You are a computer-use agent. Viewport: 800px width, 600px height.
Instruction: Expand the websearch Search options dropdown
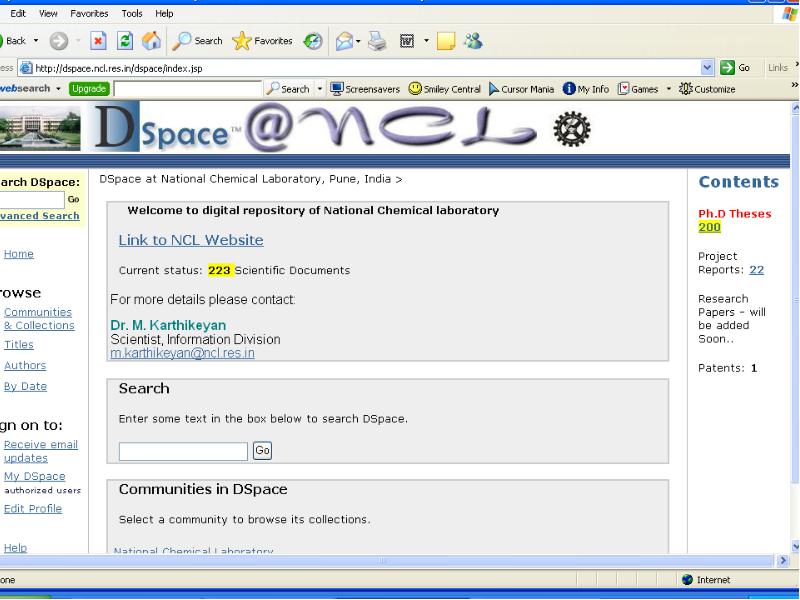pos(320,89)
